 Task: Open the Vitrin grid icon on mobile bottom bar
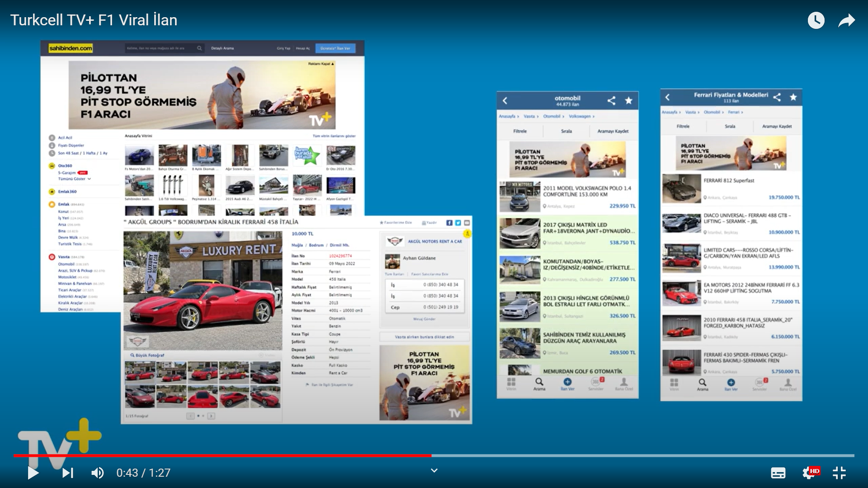511,382
